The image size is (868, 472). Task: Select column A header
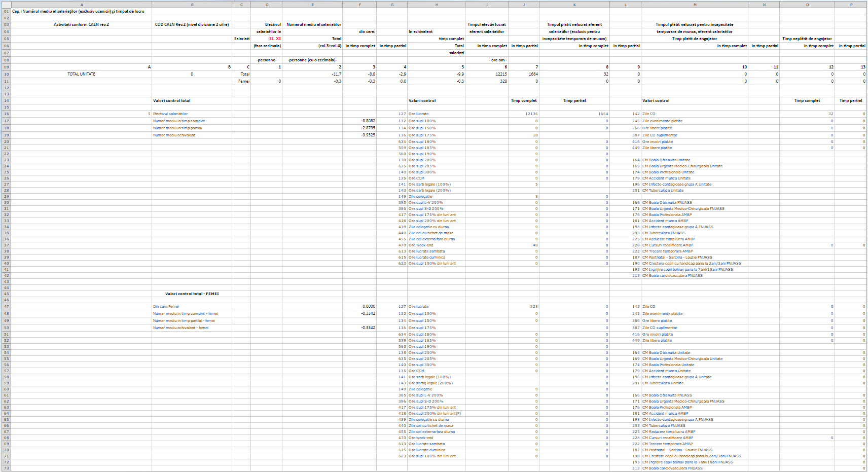(81, 5)
